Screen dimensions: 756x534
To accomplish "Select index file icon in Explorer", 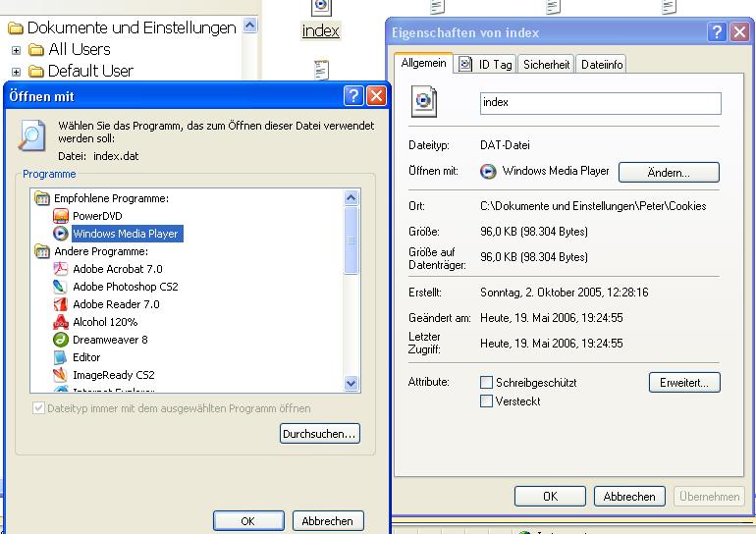I will [321, 7].
